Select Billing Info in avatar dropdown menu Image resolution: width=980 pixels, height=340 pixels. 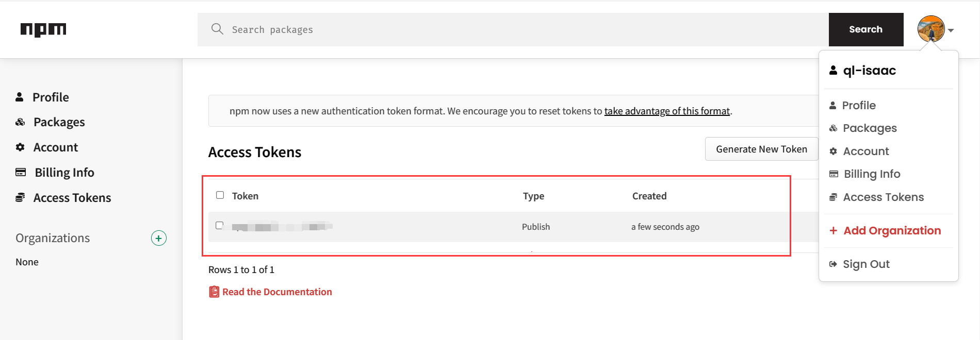[872, 174]
